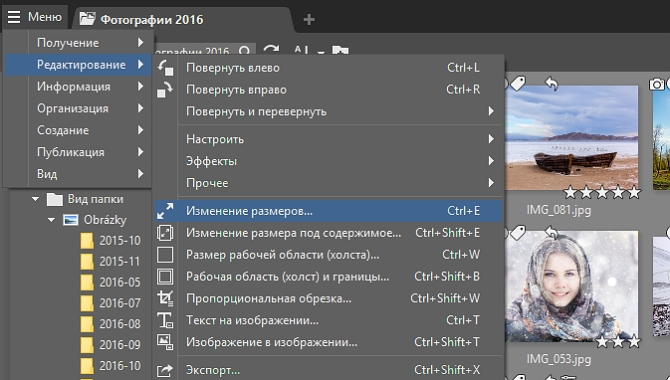The width and height of the screenshot is (670, 380).
Task: Click the image-in-image icon
Action: pos(165,342)
